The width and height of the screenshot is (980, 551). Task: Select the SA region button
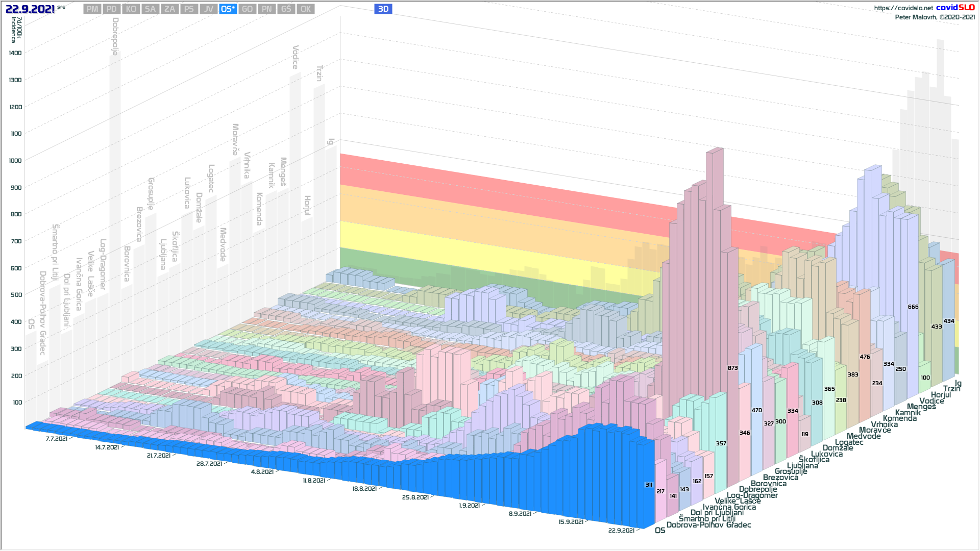tap(150, 9)
